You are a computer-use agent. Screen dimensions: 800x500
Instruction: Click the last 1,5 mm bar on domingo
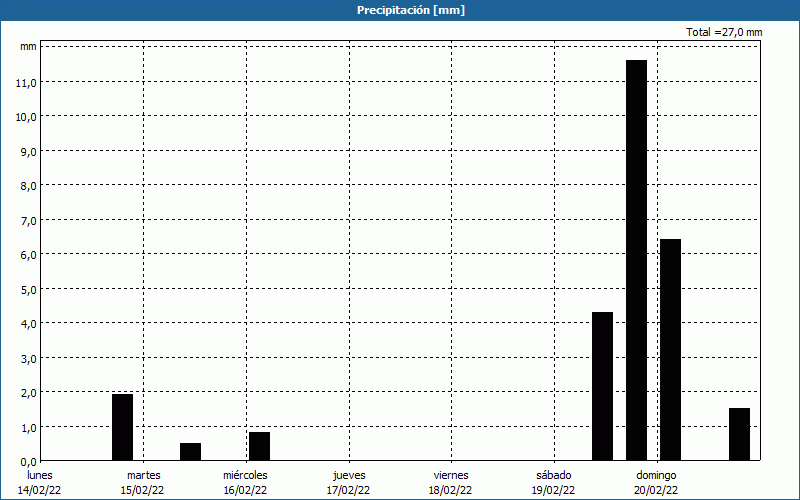click(739, 434)
